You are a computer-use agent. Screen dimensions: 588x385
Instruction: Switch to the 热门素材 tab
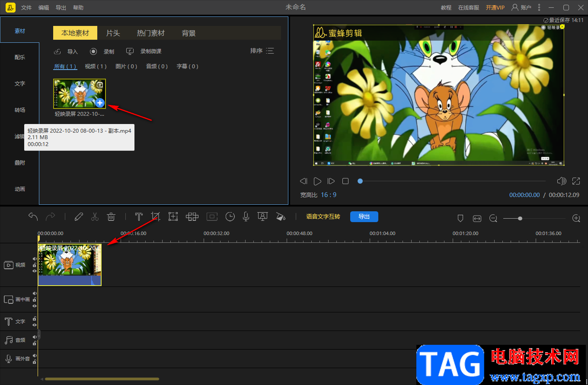point(151,33)
